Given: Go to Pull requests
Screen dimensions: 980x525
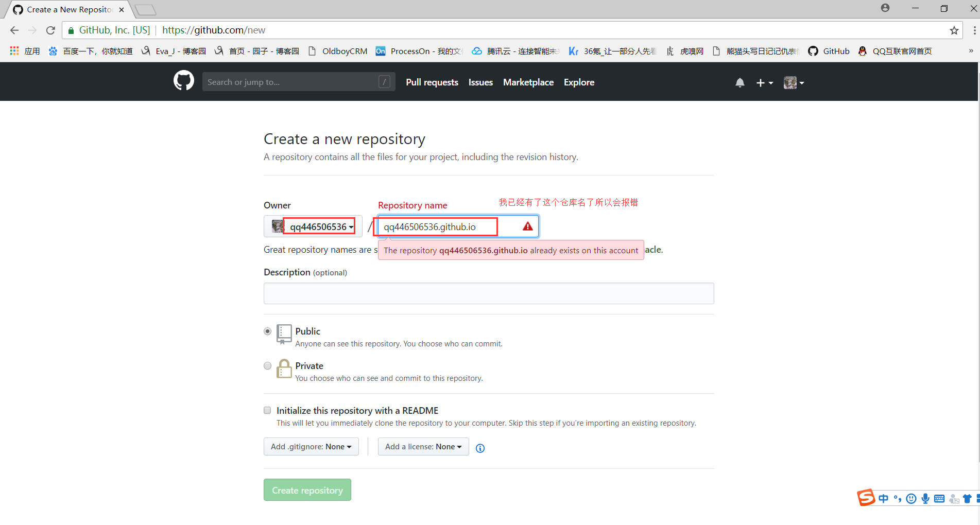Looking at the screenshot, I should (432, 82).
